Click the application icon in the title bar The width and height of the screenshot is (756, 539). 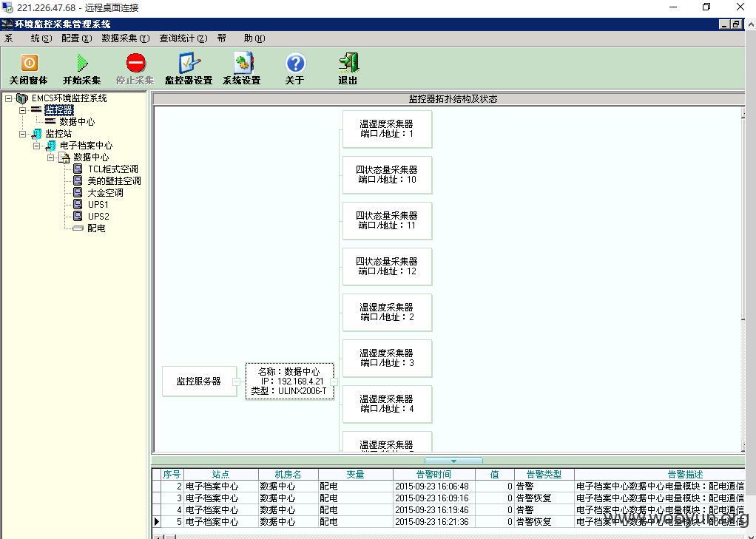(x=7, y=24)
